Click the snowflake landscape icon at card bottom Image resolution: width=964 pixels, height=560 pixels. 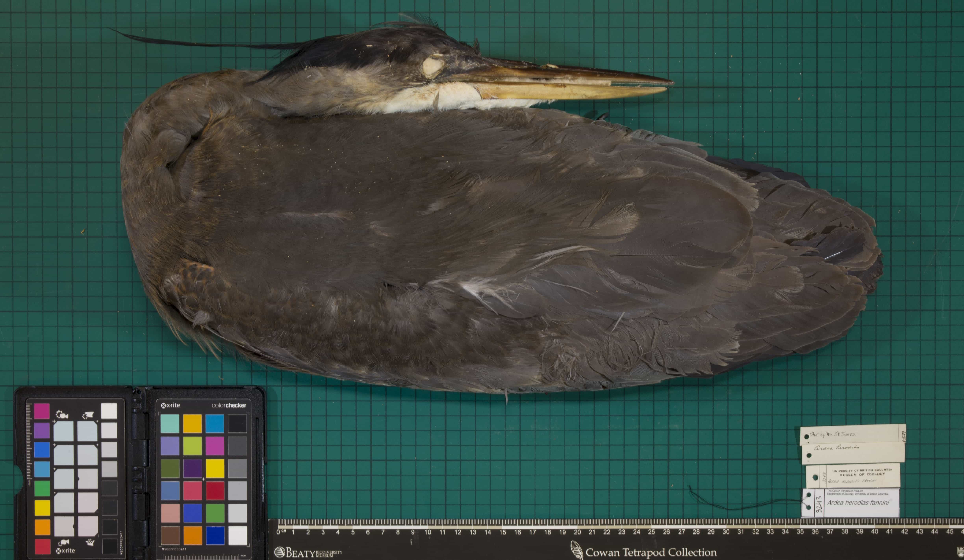[x=90, y=542]
